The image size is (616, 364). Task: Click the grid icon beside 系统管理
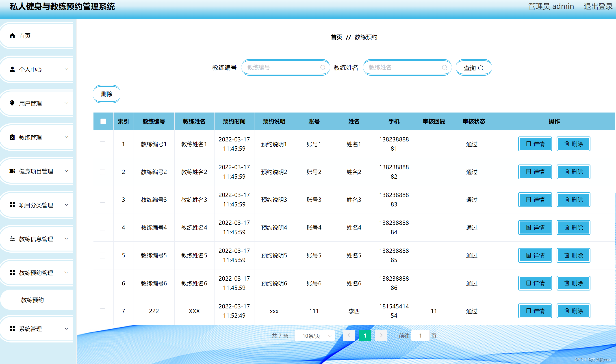click(12, 329)
